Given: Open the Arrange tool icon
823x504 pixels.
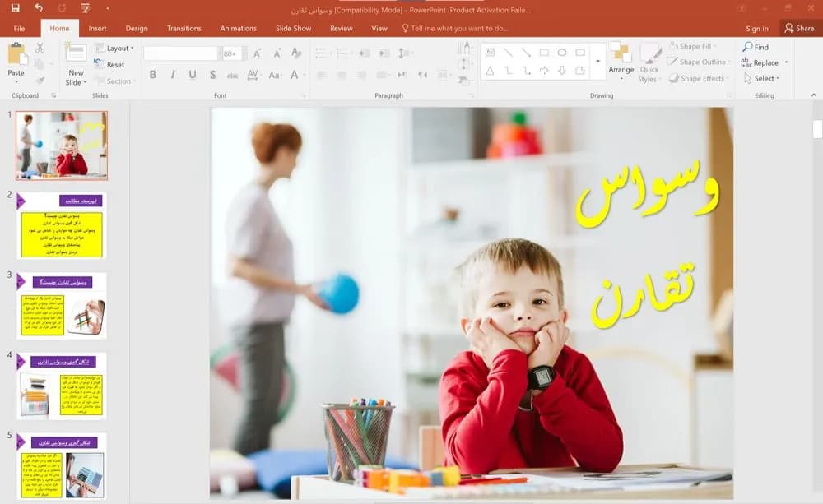Looking at the screenshot, I should [621, 53].
